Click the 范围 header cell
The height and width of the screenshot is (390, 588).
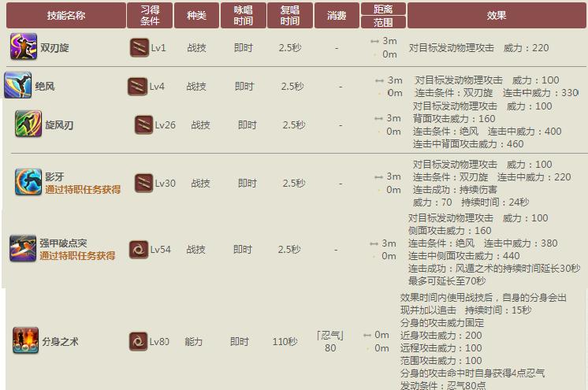point(383,23)
